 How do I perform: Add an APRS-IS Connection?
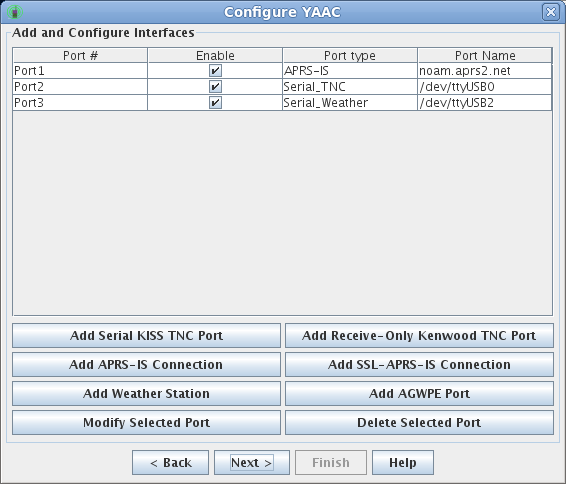pos(146,365)
